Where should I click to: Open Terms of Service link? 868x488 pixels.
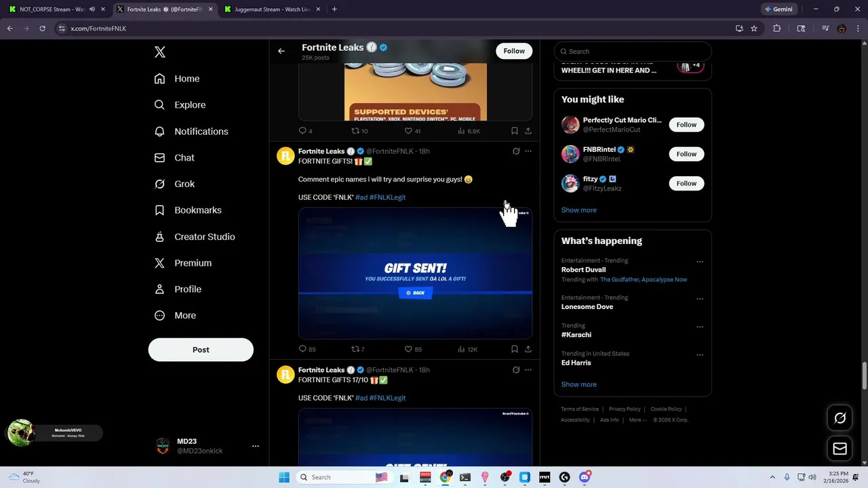(580, 409)
